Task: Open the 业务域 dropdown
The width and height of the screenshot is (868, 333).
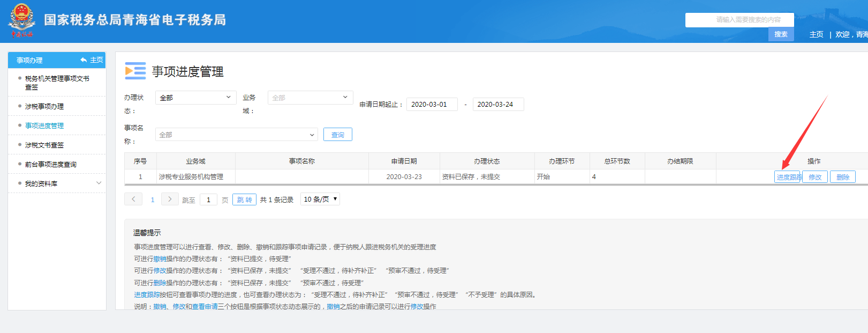Action: [x=310, y=98]
